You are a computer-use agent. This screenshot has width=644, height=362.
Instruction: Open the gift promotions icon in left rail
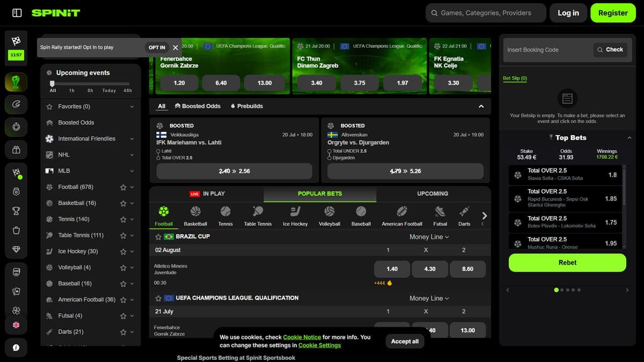[16, 150]
